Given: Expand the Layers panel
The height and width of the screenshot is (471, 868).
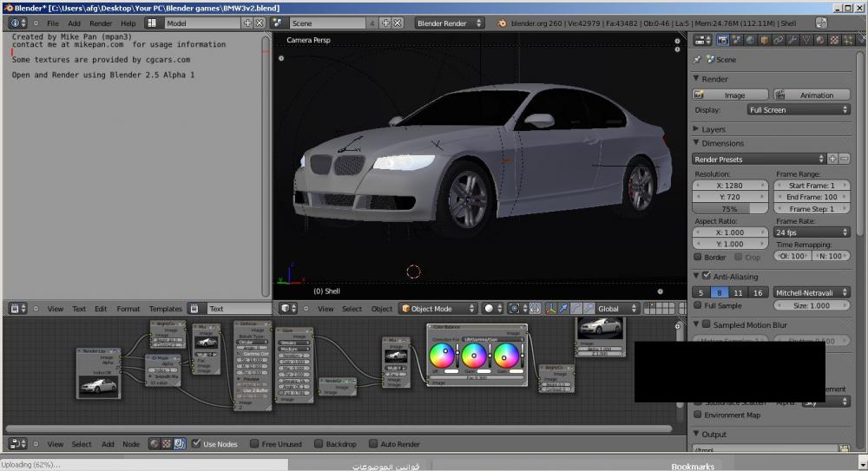Looking at the screenshot, I should point(713,129).
